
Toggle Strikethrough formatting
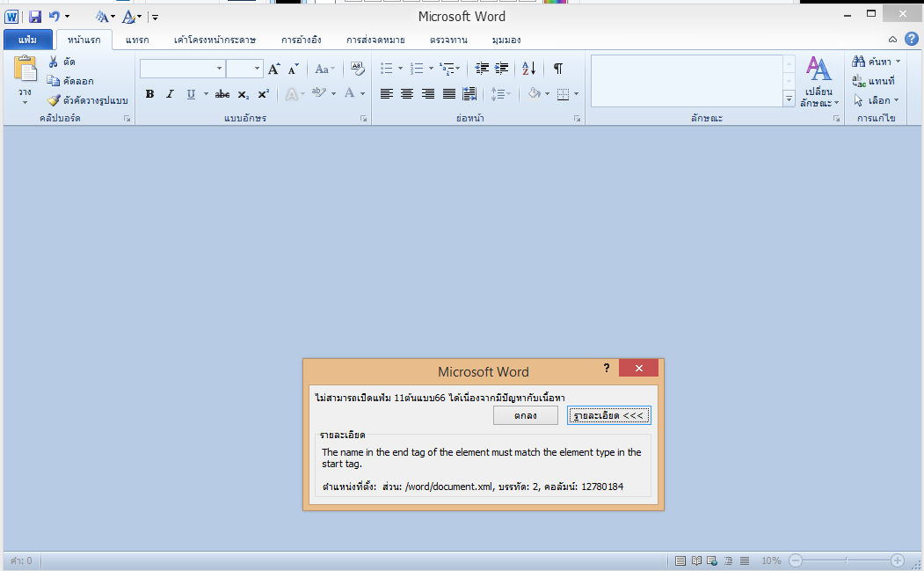pyautogui.click(x=222, y=94)
